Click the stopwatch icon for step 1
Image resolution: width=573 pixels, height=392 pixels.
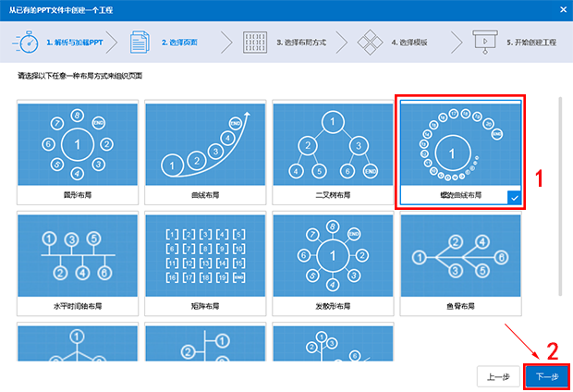26,42
